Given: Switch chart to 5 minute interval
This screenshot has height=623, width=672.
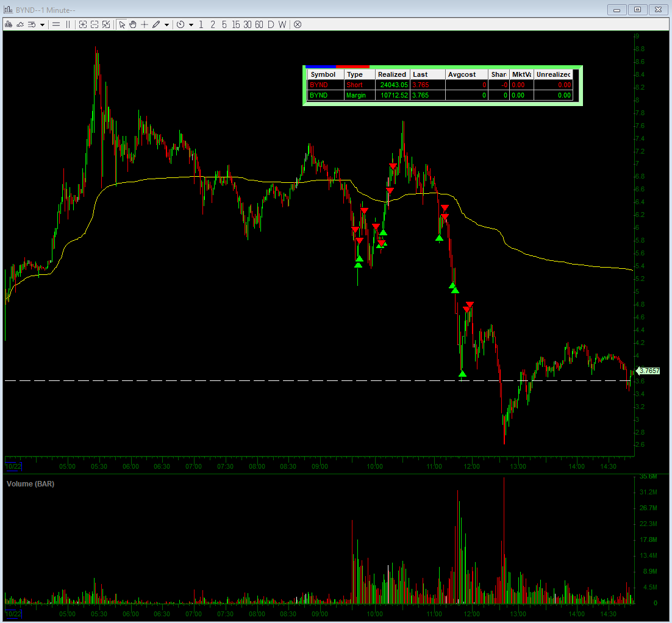Looking at the screenshot, I should tap(224, 24).
